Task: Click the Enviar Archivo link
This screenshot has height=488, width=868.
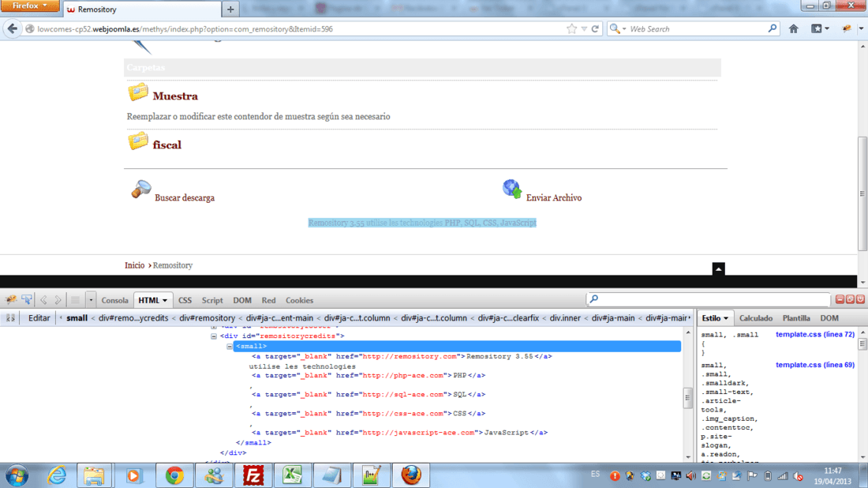Action: coord(554,197)
